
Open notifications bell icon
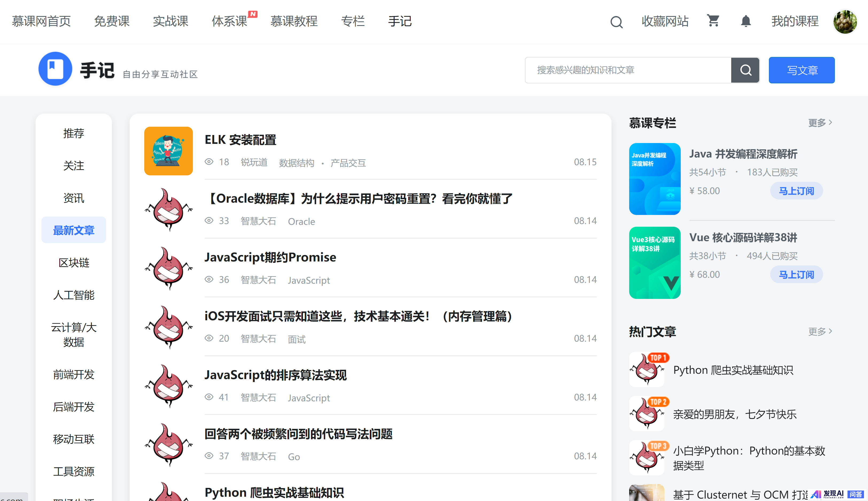pyautogui.click(x=746, y=21)
